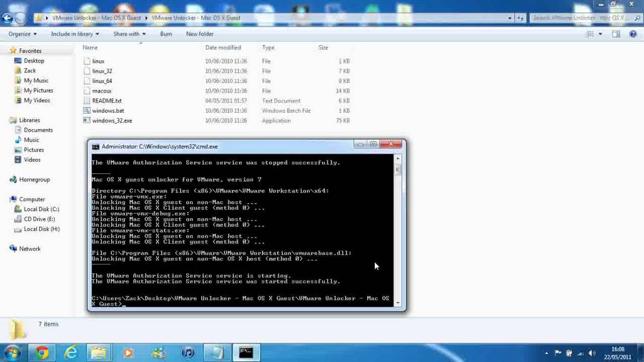Open the Include in library dropdown
644x362 pixels.
click(x=75, y=34)
